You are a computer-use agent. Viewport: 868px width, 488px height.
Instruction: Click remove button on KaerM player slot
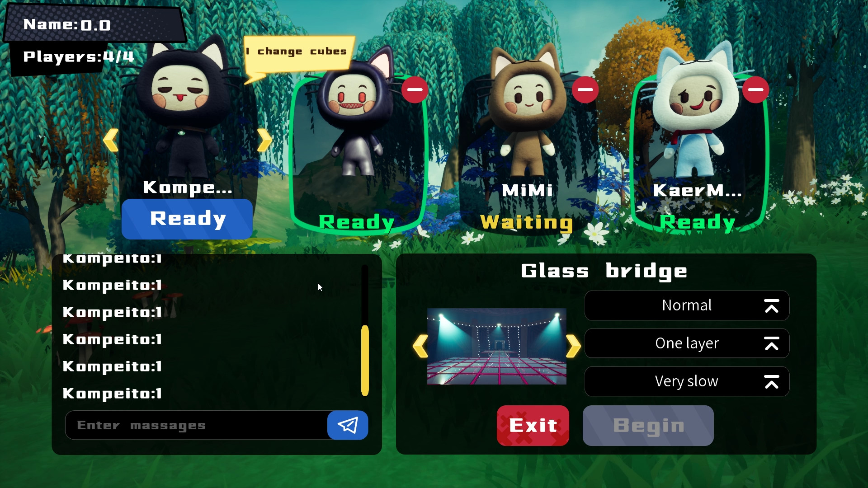(x=757, y=89)
